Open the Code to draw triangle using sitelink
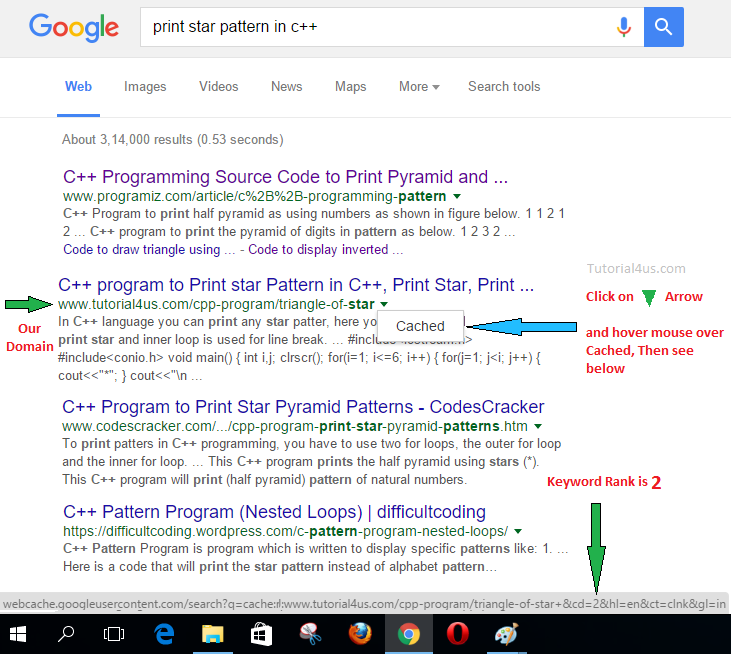 click(x=149, y=250)
